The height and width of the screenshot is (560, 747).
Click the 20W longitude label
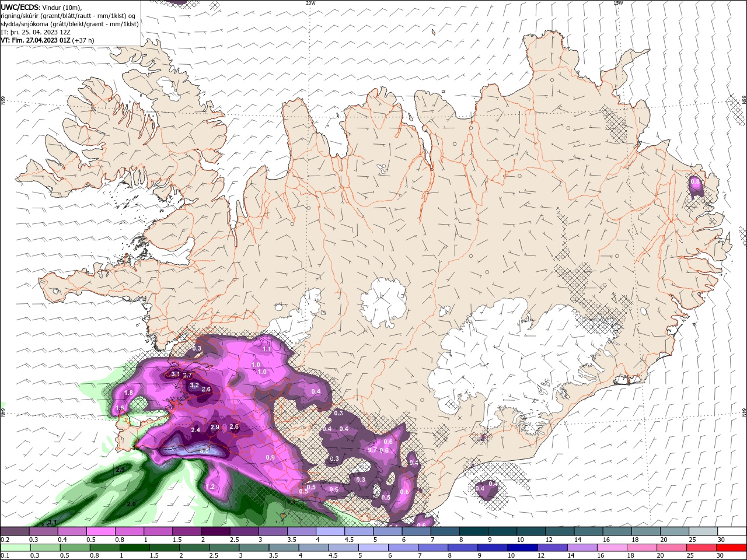[310, 3]
